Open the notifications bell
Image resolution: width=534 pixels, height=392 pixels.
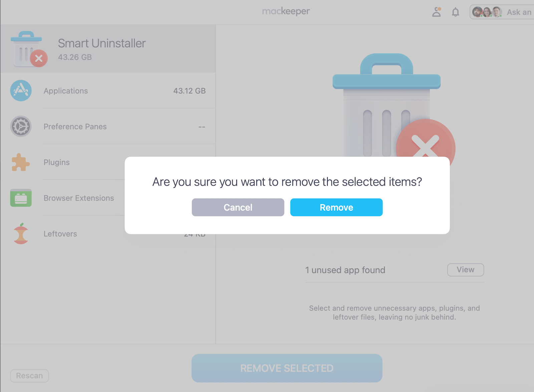455,12
